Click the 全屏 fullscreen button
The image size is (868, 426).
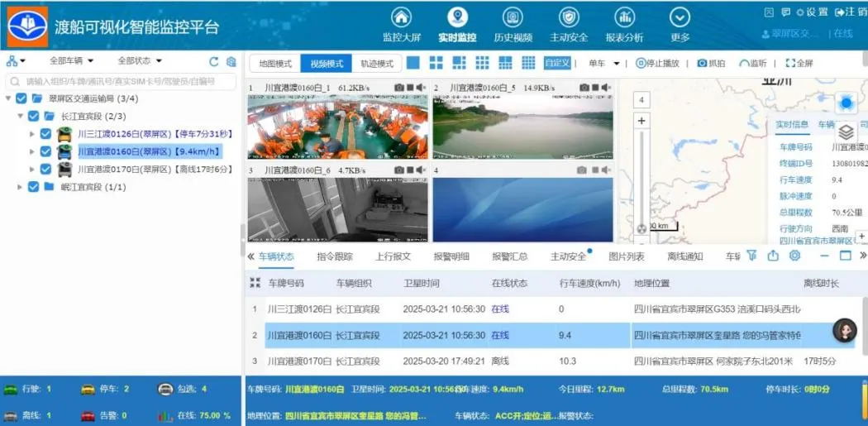point(799,63)
